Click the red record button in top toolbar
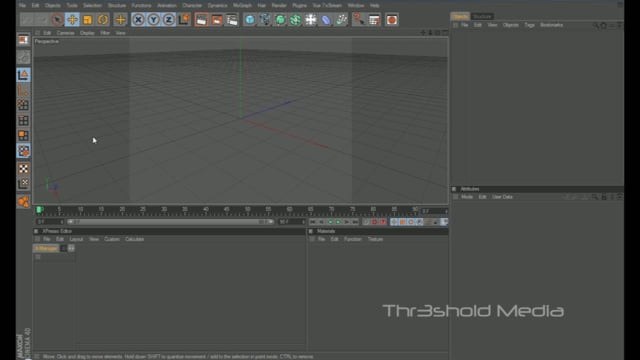640x360 pixels. pos(392,20)
